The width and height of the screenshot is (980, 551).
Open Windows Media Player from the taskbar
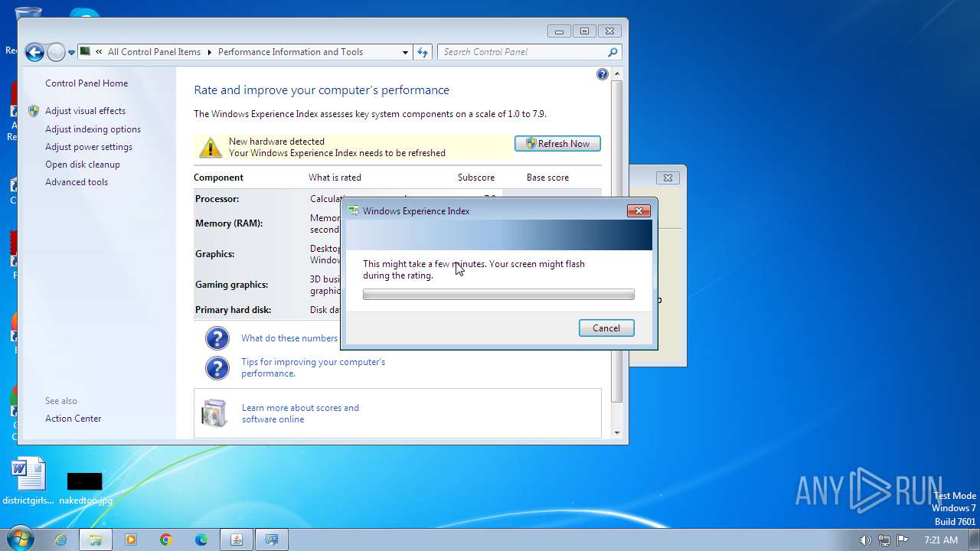tap(131, 540)
